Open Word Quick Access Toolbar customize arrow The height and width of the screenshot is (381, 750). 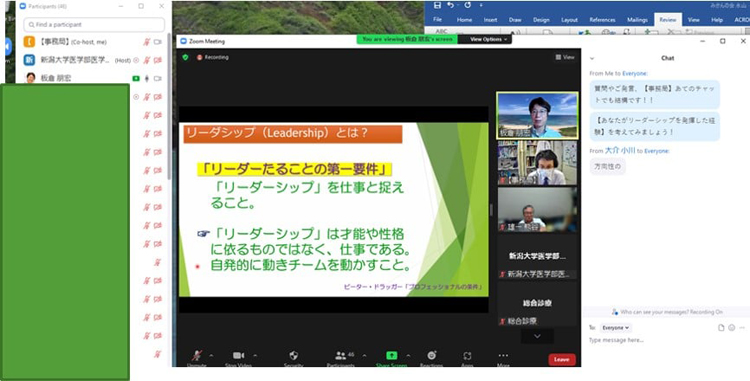click(x=481, y=5)
